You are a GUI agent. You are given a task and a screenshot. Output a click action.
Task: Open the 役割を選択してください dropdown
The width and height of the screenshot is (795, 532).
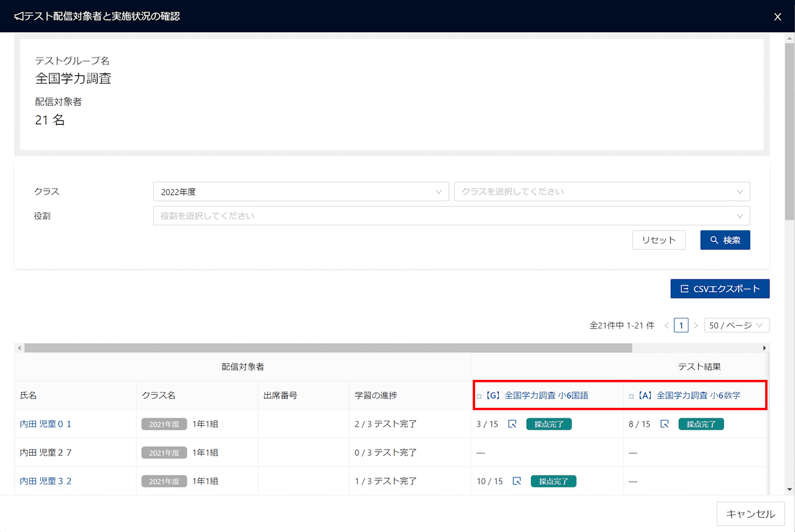(452, 216)
